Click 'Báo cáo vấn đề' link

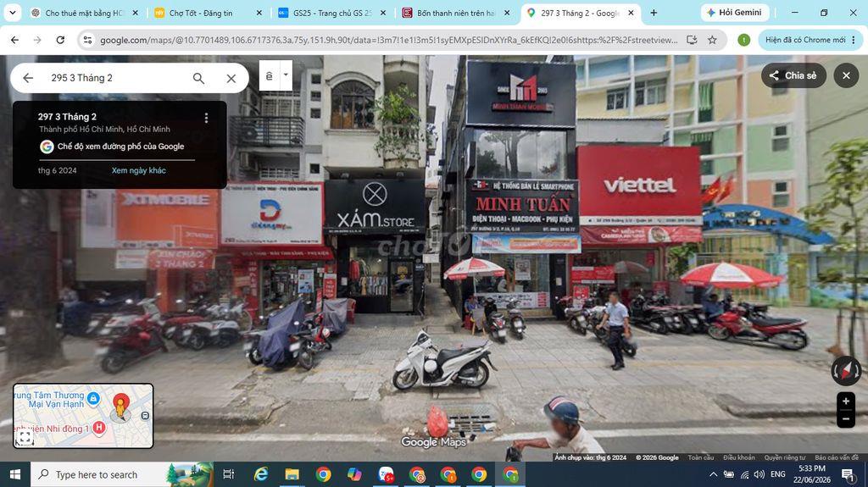pyautogui.click(x=837, y=457)
